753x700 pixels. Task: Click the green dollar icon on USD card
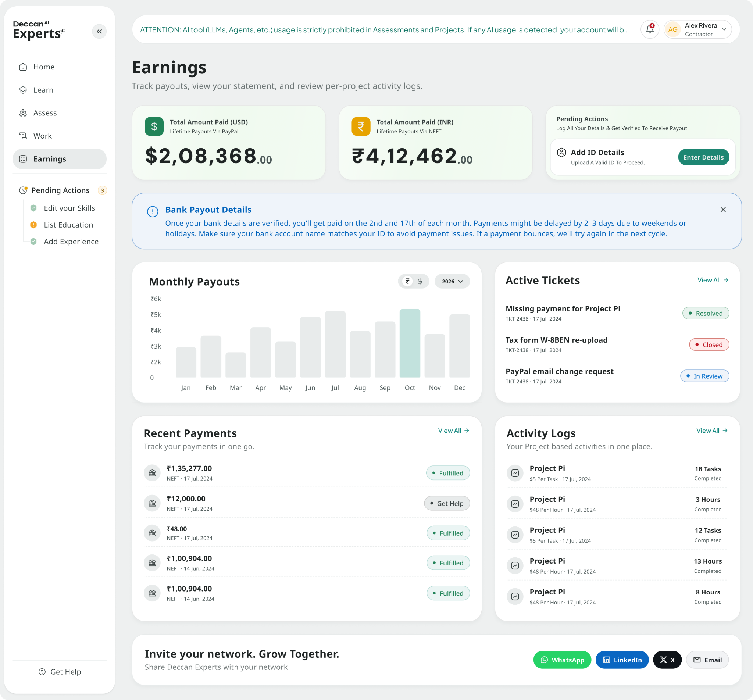coord(154,126)
